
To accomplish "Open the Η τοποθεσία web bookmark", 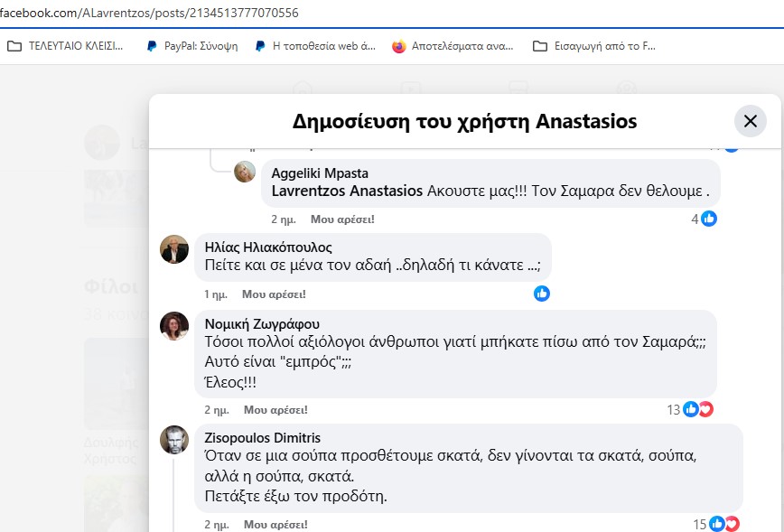I will 315,46.
